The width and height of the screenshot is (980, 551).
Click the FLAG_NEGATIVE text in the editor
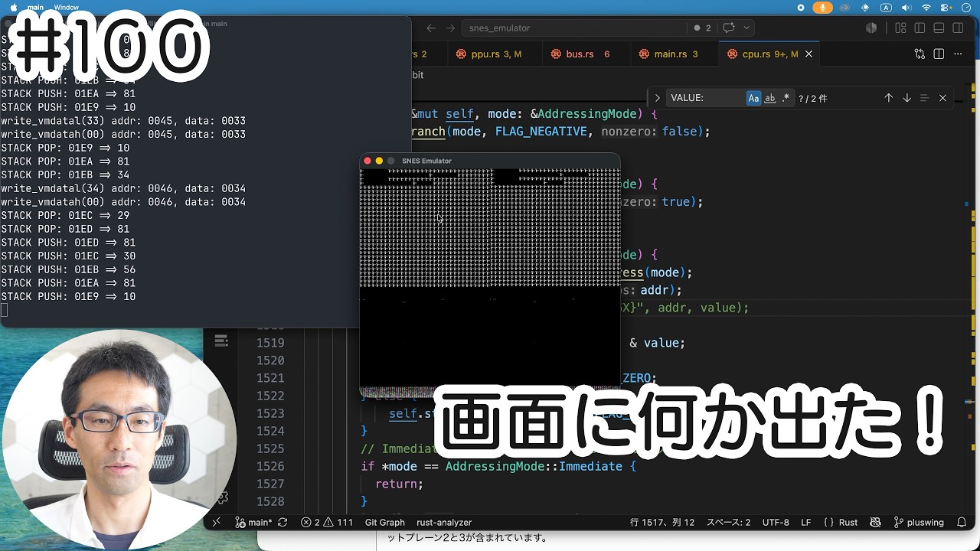[x=541, y=132]
